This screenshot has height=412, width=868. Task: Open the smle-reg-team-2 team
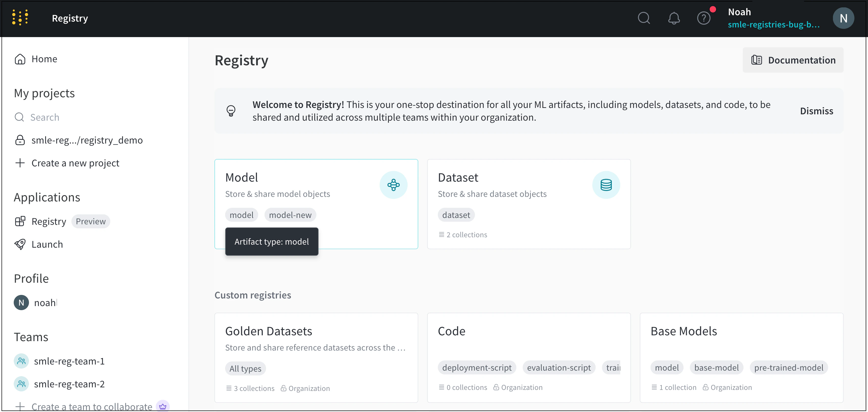pos(69,384)
